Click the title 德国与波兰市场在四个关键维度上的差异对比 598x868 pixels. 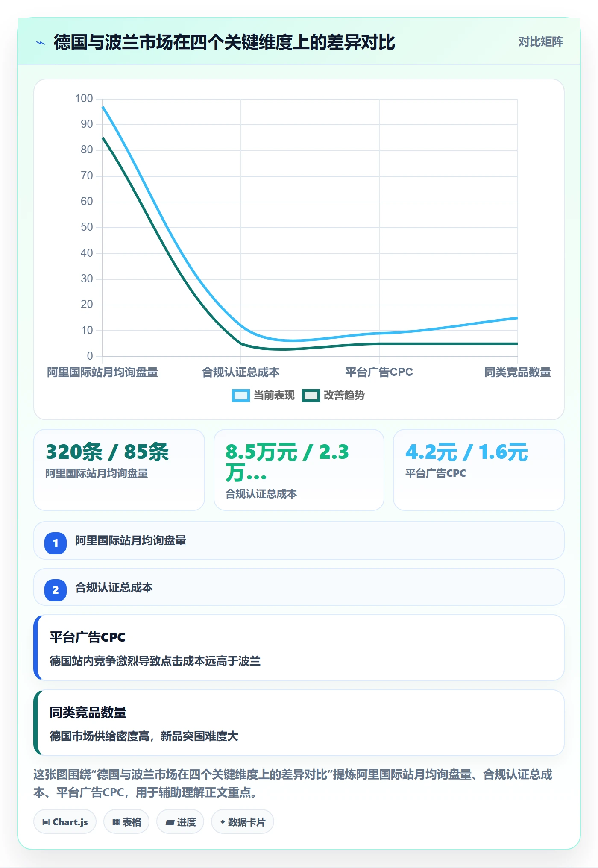(224, 42)
